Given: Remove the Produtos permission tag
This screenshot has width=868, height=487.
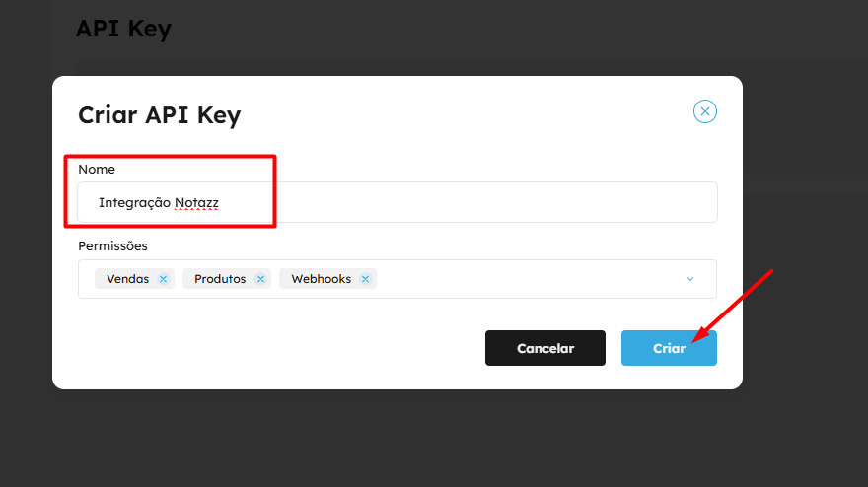Looking at the screenshot, I should click(x=260, y=279).
